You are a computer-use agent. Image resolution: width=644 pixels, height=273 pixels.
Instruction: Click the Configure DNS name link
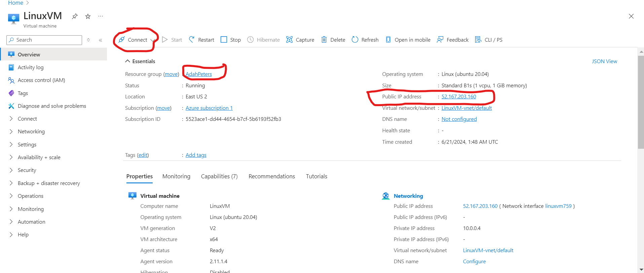[x=474, y=261]
